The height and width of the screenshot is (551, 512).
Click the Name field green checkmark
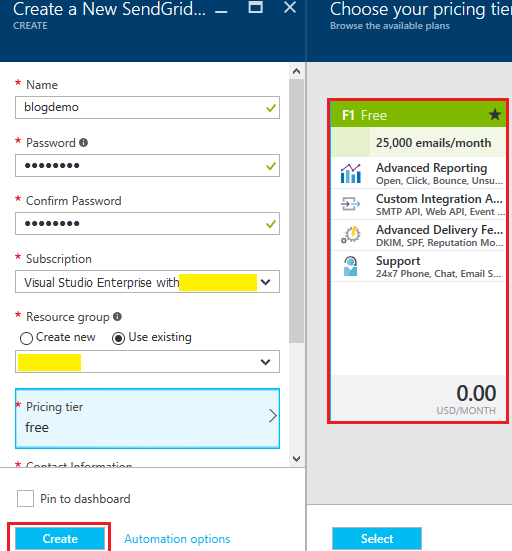coord(271,108)
